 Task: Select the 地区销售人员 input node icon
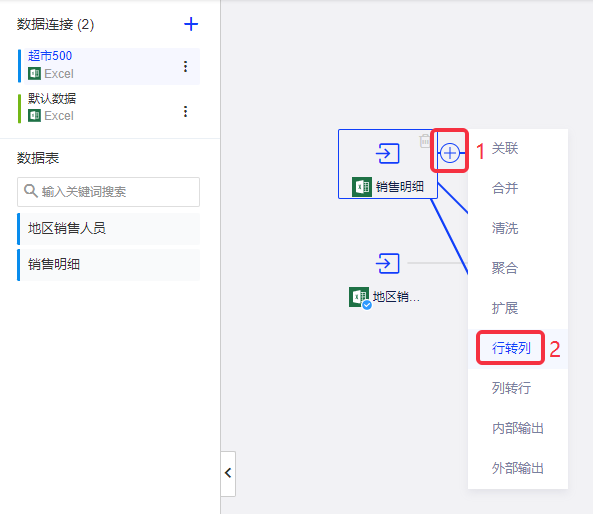pos(387,263)
